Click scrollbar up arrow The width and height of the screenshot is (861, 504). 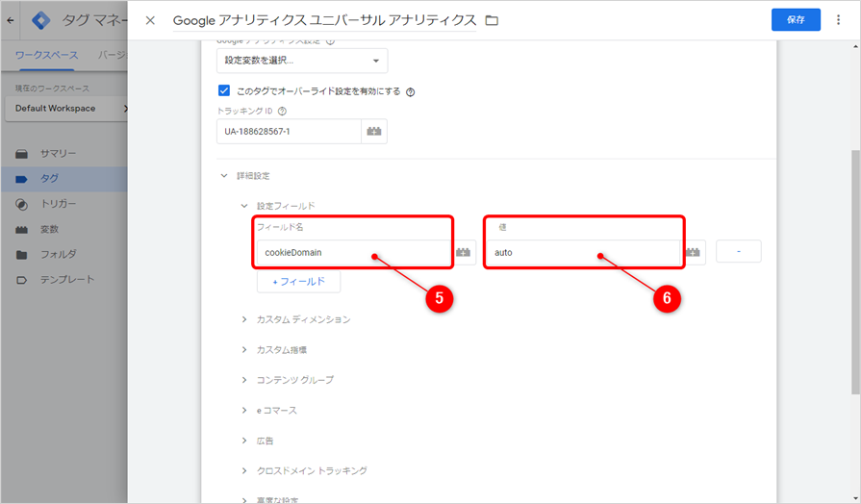[x=855, y=47]
